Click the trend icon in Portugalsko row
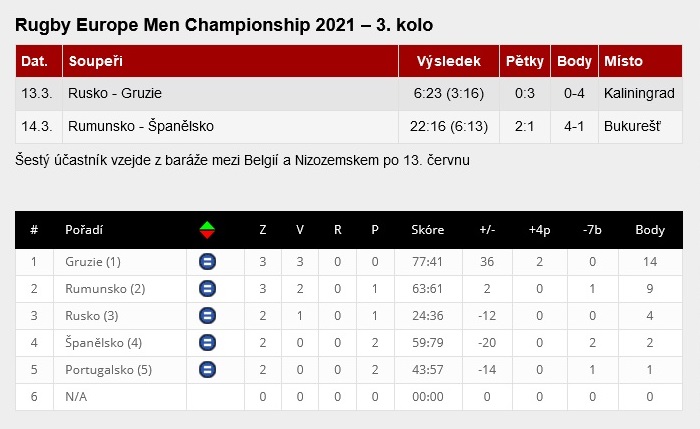This screenshot has height=429, width=700. coord(207,369)
